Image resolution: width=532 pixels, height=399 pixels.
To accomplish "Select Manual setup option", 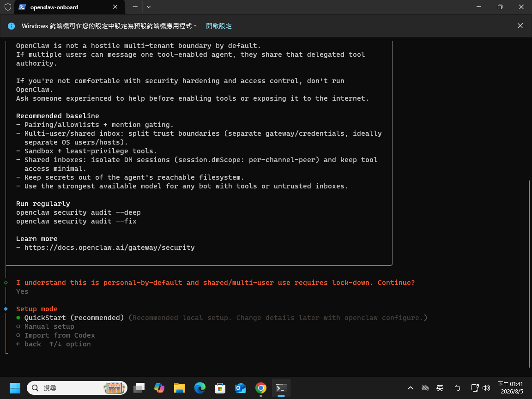I will [x=45, y=326].
